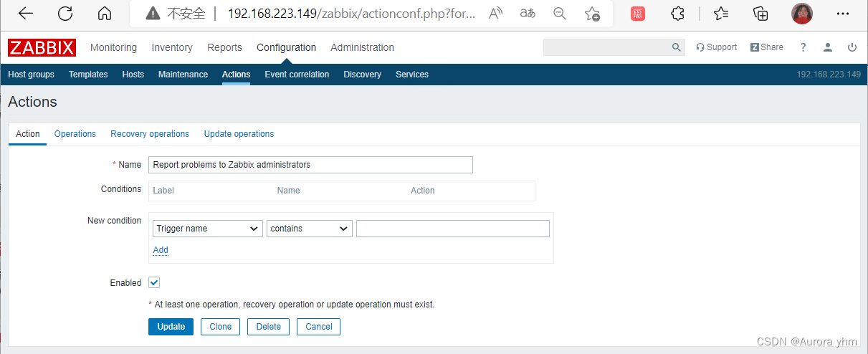This screenshot has height=354, width=868.
Task: Go to Services submenu
Action: pyautogui.click(x=412, y=75)
